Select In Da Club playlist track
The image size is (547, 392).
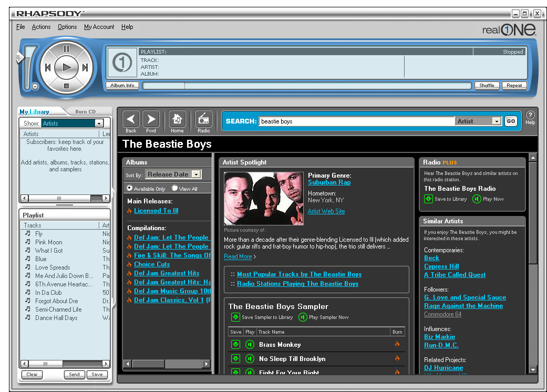coord(48,292)
